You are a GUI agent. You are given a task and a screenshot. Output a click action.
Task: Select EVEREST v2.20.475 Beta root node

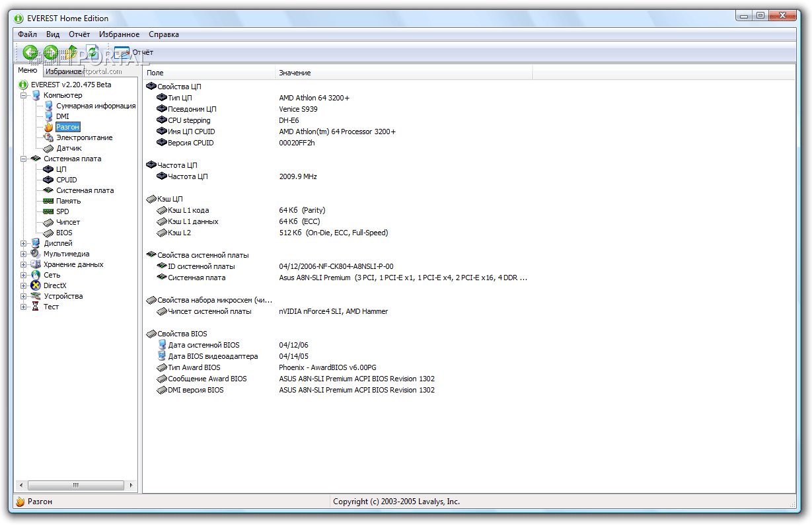tap(71, 85)
